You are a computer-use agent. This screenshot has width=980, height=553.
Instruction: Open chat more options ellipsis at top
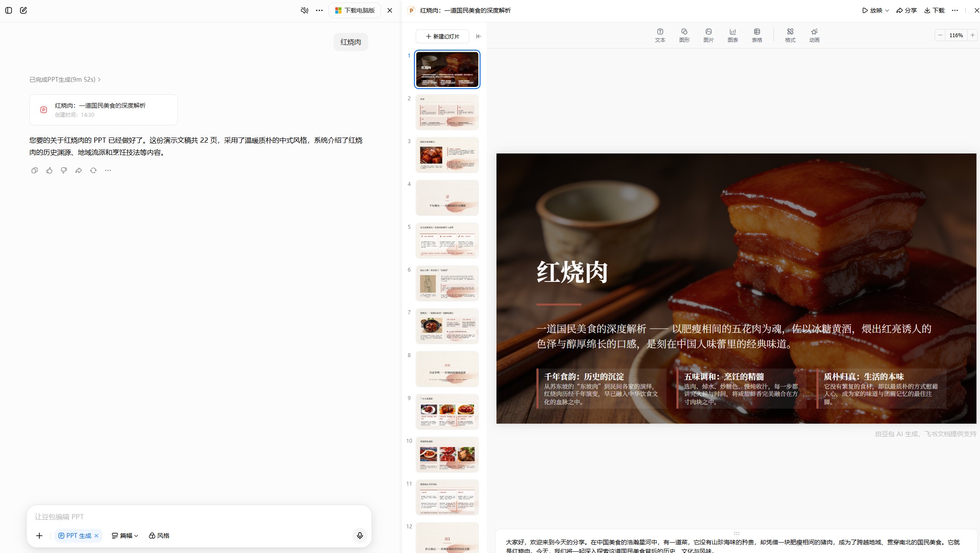(x=319, y=10)
